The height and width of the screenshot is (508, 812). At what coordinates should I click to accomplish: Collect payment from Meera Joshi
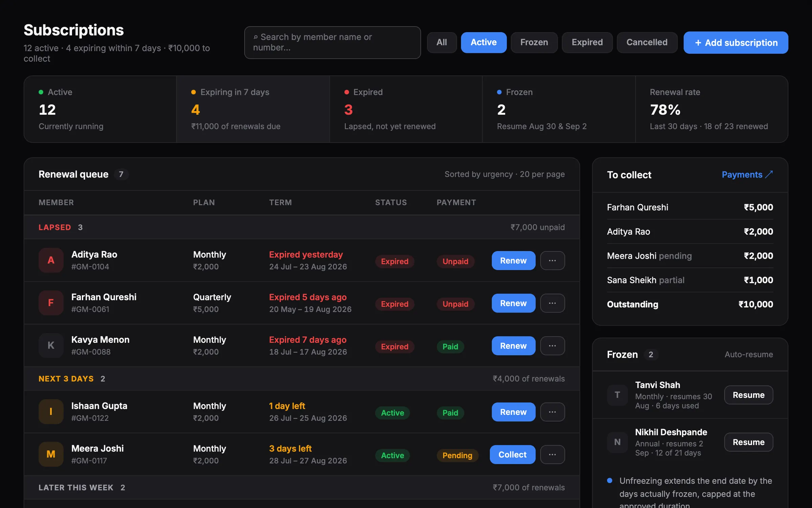point(512,454)
